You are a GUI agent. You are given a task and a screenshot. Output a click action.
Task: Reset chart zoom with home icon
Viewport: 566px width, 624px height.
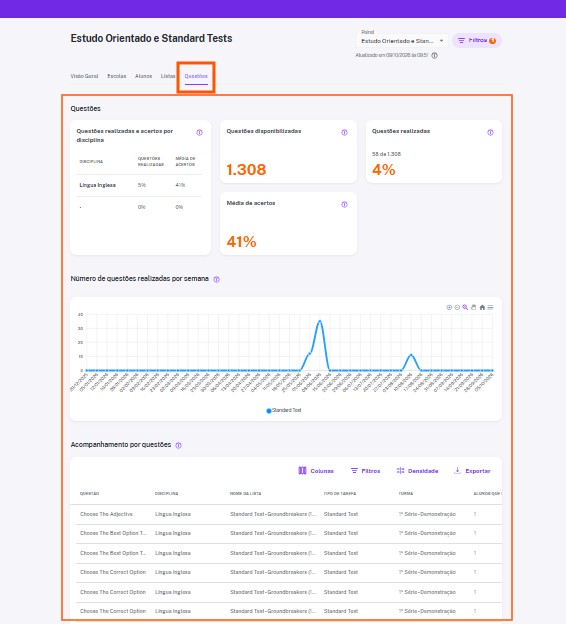pos(482,307)
